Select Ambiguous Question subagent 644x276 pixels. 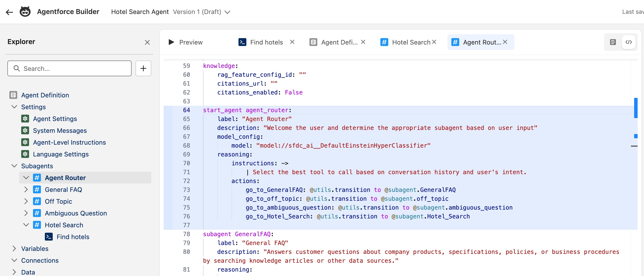click(76, 213)
